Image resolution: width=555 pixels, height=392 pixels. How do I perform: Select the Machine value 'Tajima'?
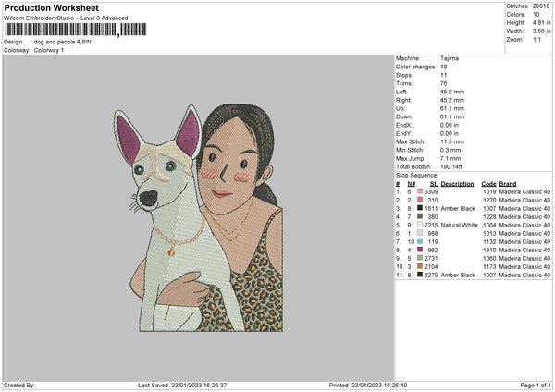coord(450,58)
